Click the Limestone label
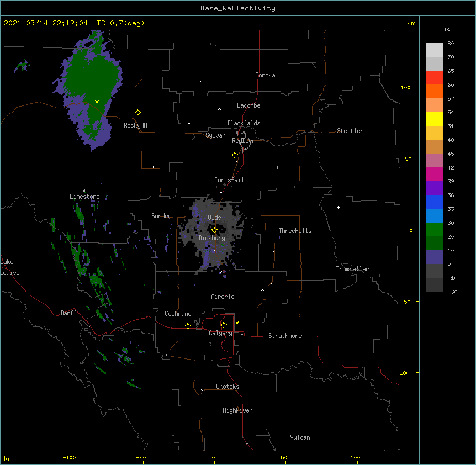Image resolution: width=476 pixels, height=465 pixels. pos(84,197)
